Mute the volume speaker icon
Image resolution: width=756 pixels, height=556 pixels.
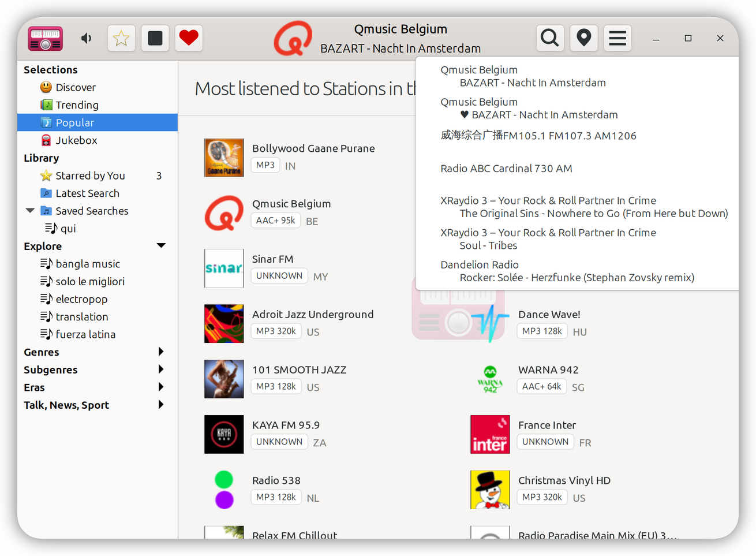87,39
